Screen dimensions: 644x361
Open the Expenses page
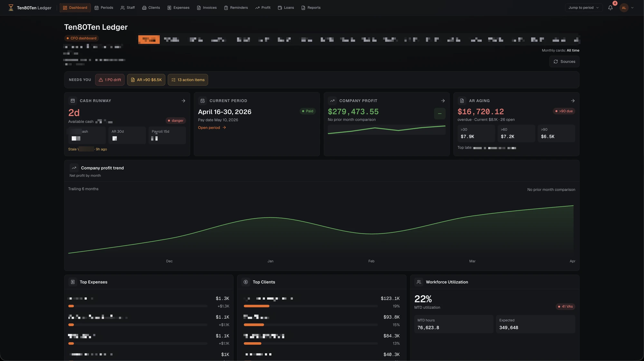178,8
